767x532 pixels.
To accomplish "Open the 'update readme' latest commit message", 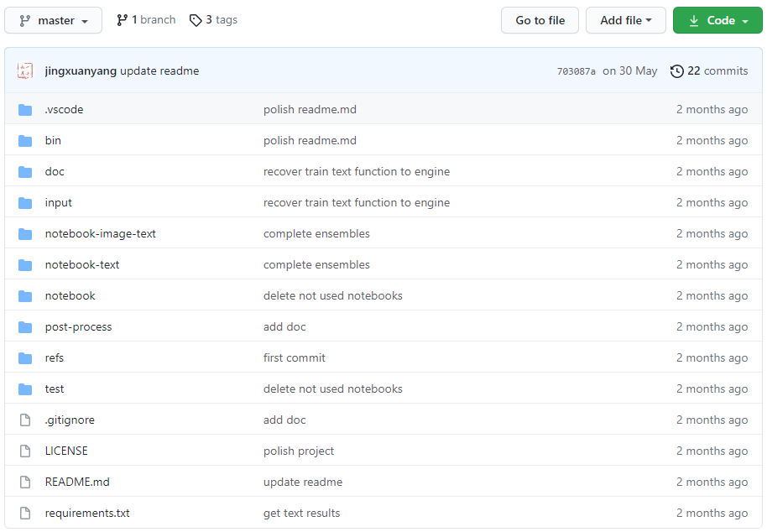I will [159, 70].
